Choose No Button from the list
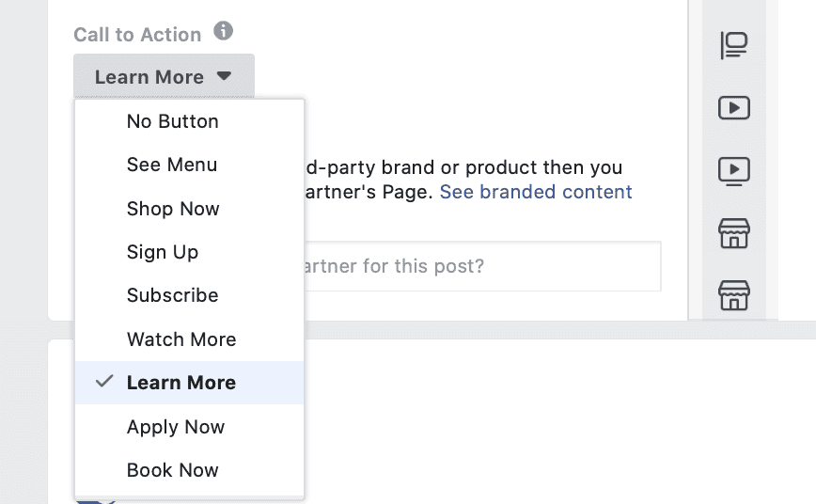The height and width of the screenshot is (504, 816). [x=190, y=121]
